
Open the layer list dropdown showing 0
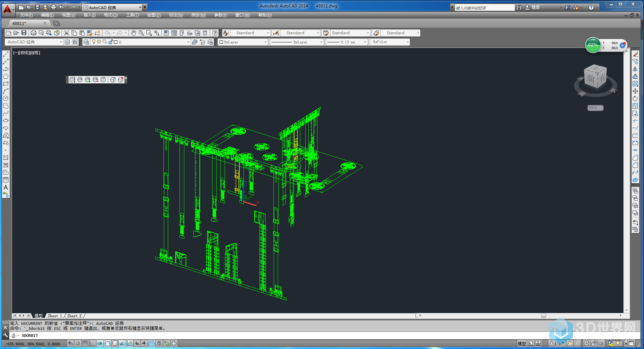pyautogui.click(x=188, y=42)
